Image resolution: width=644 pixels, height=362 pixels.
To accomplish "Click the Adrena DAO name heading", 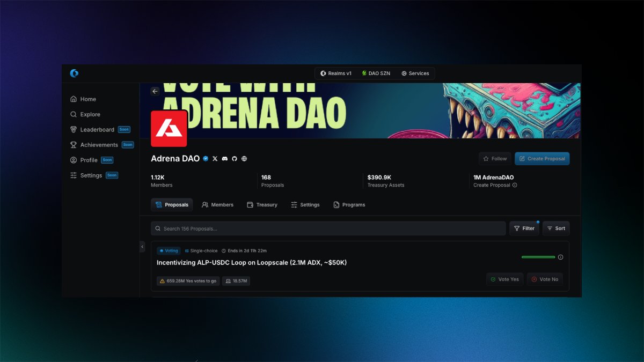I will [x=175, y=159].
